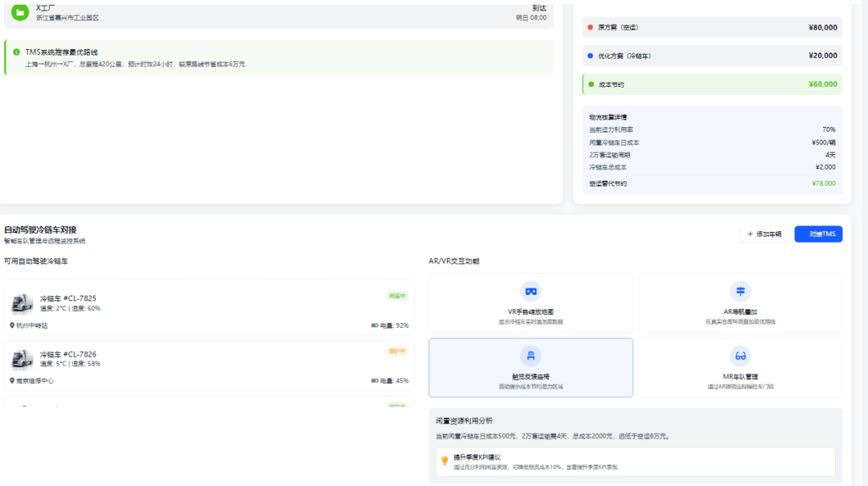Click the 闲置资源利用分析 heading
Image resolution: width=868 pixels, height=486 pixels.
pos(464,421)
